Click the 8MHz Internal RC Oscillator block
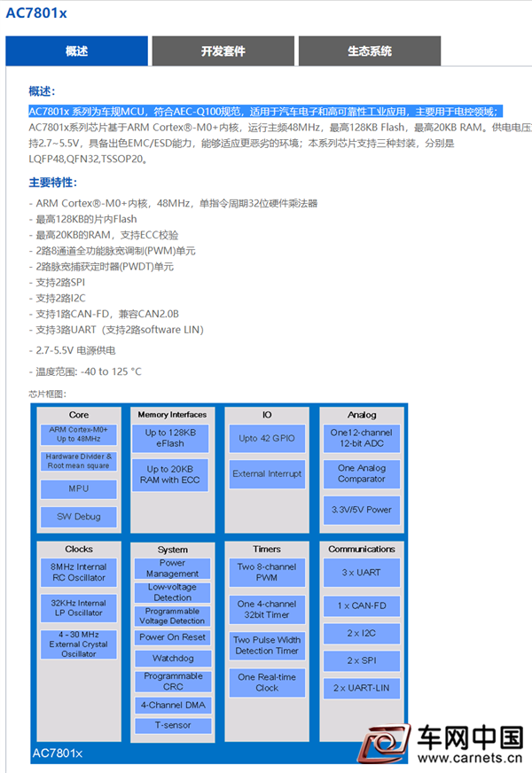 pos(78,573)
